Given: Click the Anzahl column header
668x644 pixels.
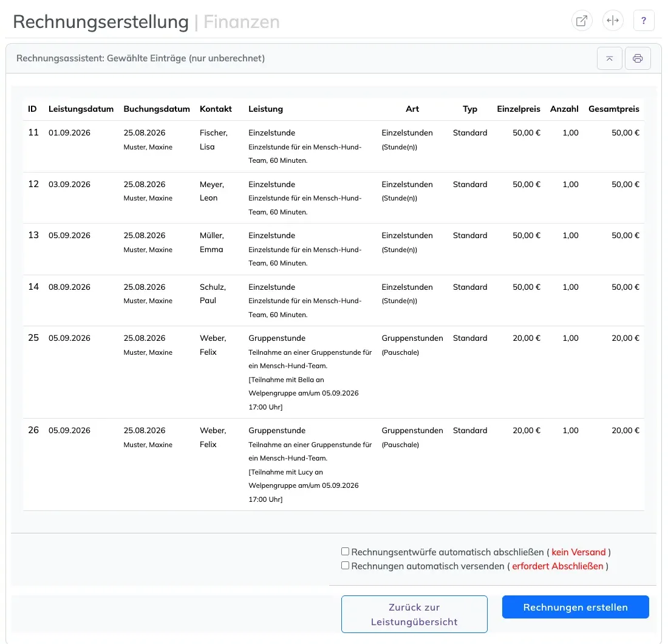Looking at the screenshot, I should pyautogui.click(x=564, y=109).
